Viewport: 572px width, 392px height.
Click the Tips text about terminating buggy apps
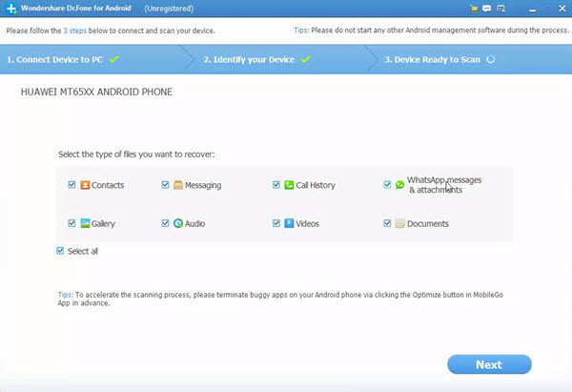coord(280,299)
